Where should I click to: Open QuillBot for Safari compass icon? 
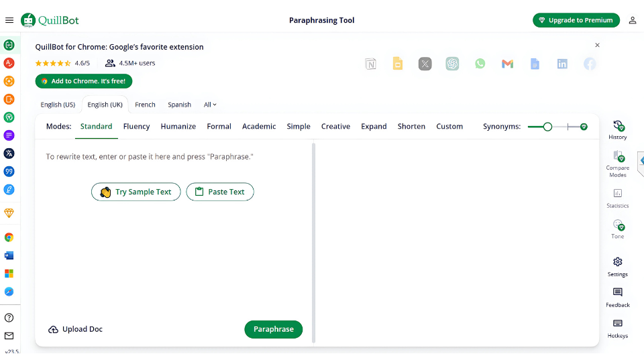tap(9, 292)
